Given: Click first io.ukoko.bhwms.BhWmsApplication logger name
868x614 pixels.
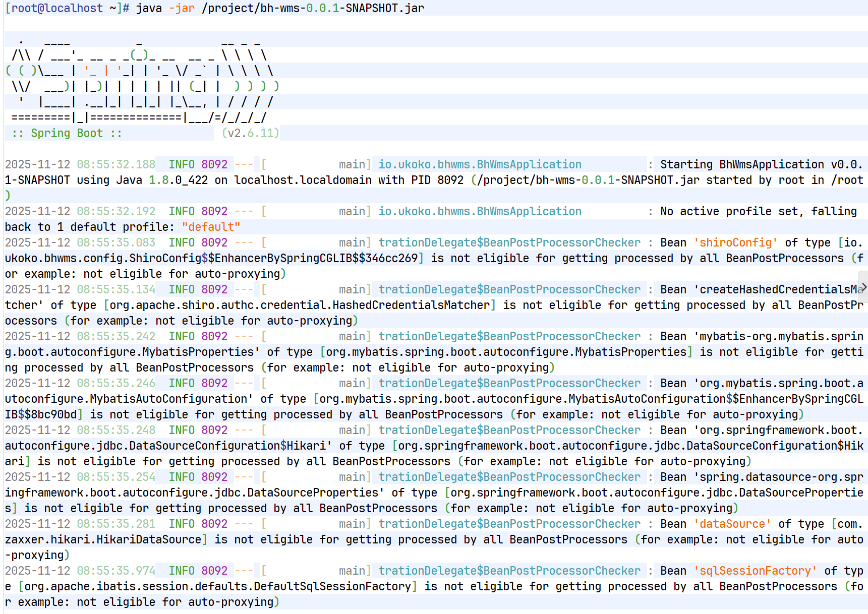Looking at the screenshot, I should pos(480,164).
